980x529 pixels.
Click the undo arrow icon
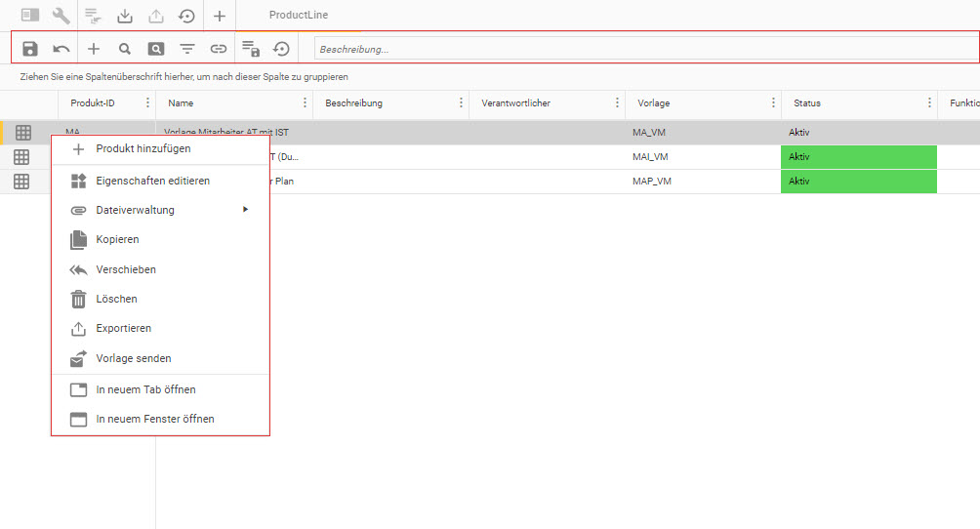point(61,48)
